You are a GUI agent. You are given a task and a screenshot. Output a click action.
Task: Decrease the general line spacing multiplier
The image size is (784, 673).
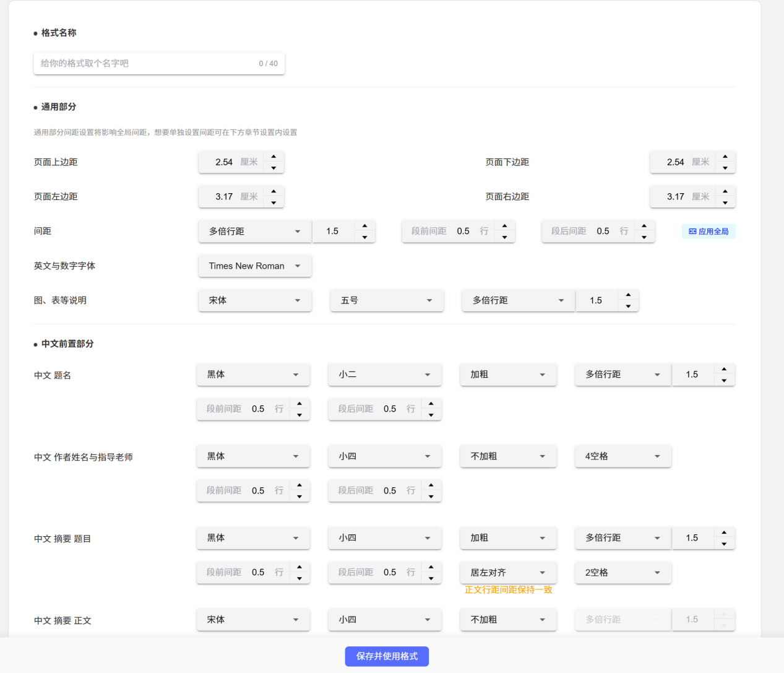(x=364, y=237)
